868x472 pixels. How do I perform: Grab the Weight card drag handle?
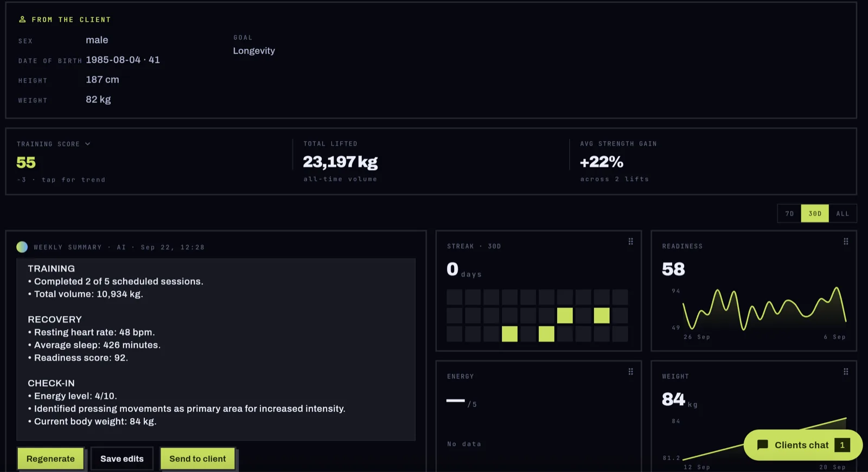pos(846,372)
